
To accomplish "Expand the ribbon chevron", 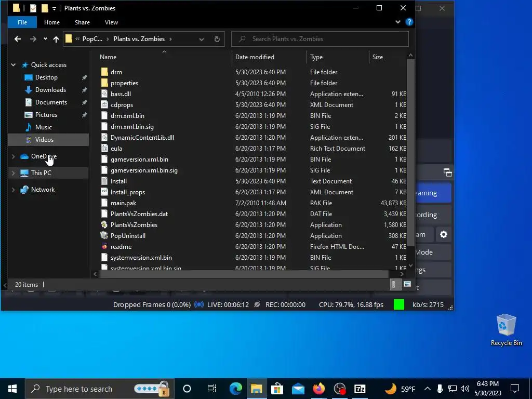I will 397,22.
